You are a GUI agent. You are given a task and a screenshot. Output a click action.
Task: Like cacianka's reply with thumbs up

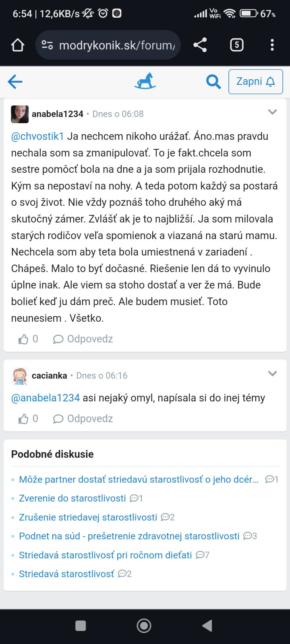[x=23, y=419]
